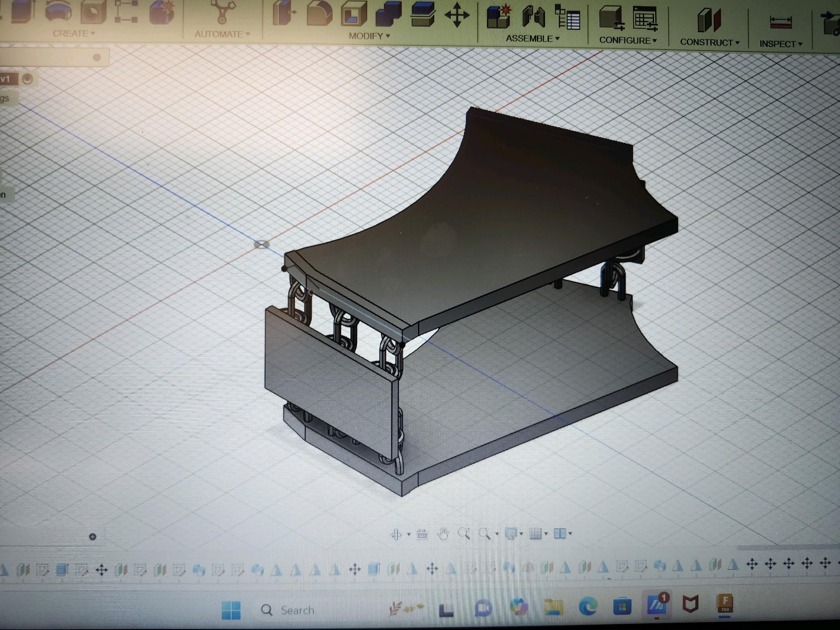The height and width of the screenshot is (630, 840).
Task: Click the Display Settings icon
Action: (511, 533)
